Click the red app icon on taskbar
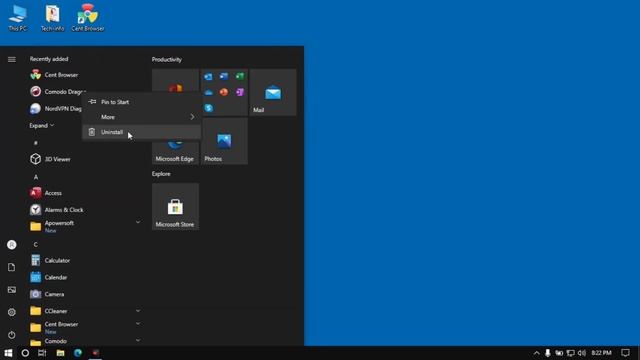640x360 pixels. [96, 353]
